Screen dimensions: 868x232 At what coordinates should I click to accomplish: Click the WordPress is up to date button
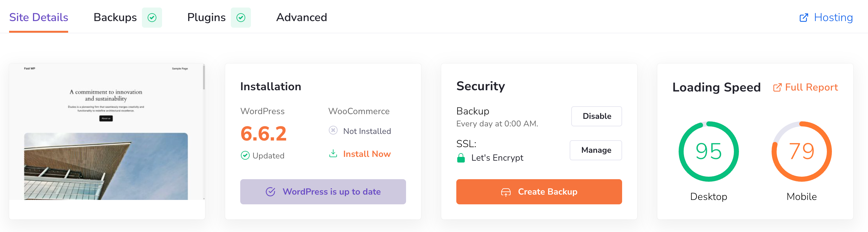323,191
